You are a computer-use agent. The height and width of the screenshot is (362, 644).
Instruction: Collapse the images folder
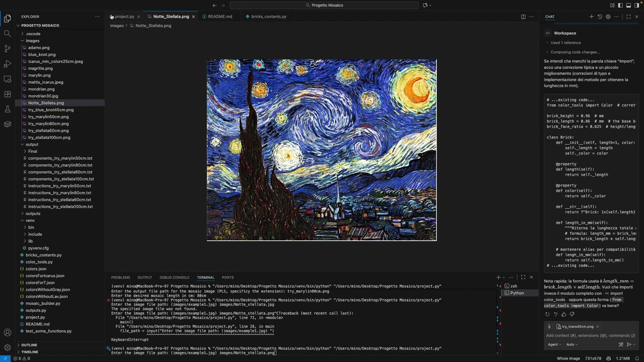click(x=33, y=41)
